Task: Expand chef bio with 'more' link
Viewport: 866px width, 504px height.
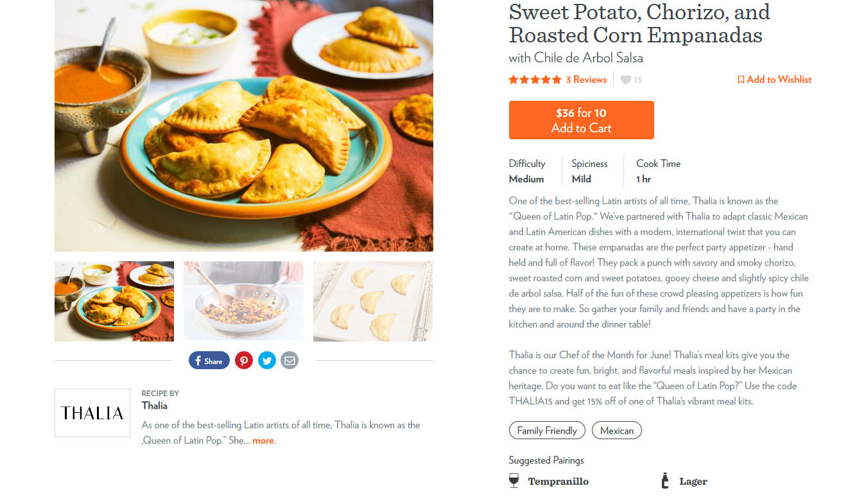Action: click(x=263, y=440)
